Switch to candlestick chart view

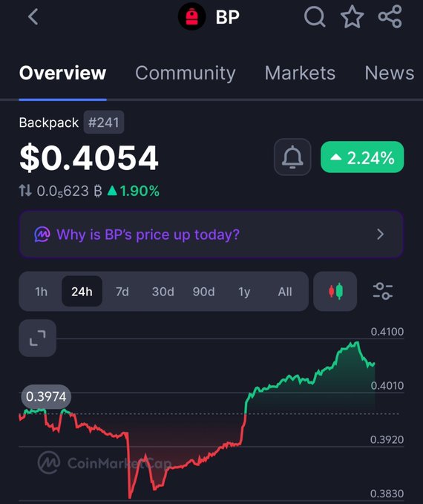pos(335,291)
